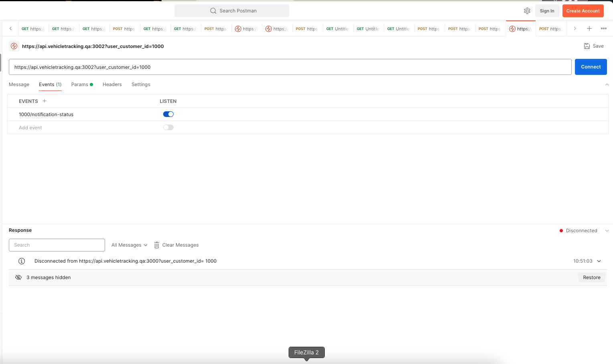613x364 pixels.
Task: Expand the disconnected message details chevron
Action: click(x=599, y=261)
